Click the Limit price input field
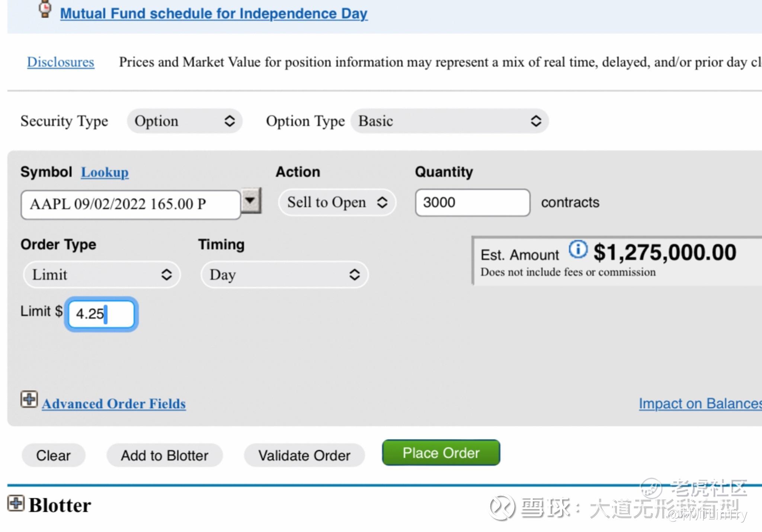The height and width of the screenshot is (532, 762). click(101, 314)
